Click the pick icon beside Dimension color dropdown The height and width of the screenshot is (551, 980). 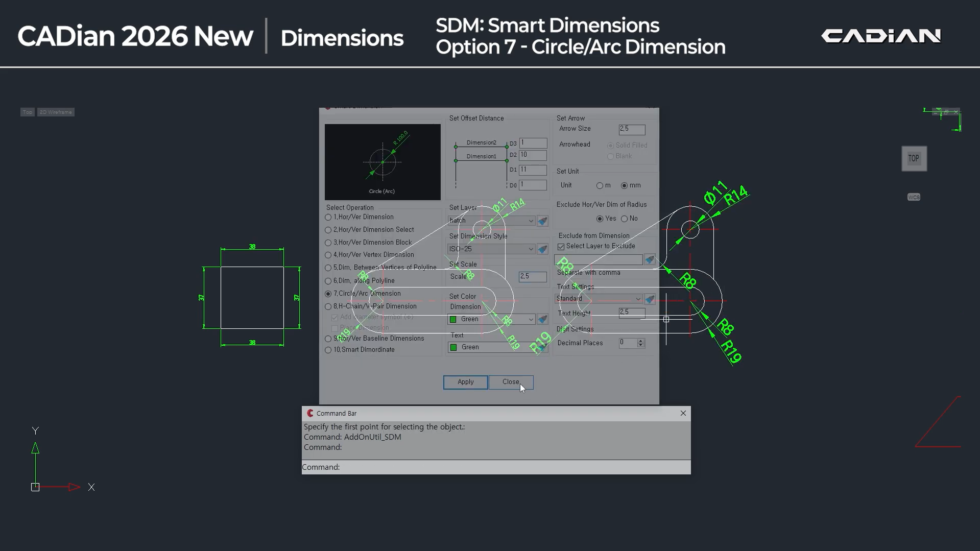pyautogui.click(x=542, y=319)
